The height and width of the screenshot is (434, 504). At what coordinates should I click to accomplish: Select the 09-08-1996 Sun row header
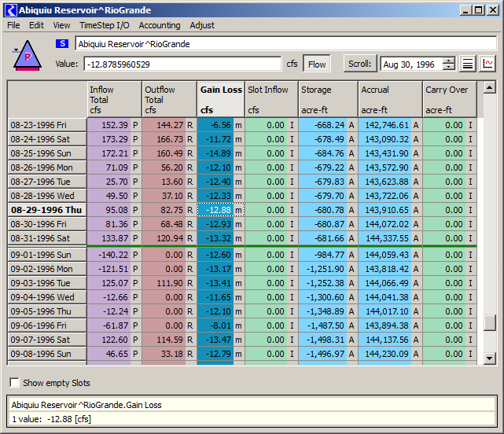[x=47, y=354]
